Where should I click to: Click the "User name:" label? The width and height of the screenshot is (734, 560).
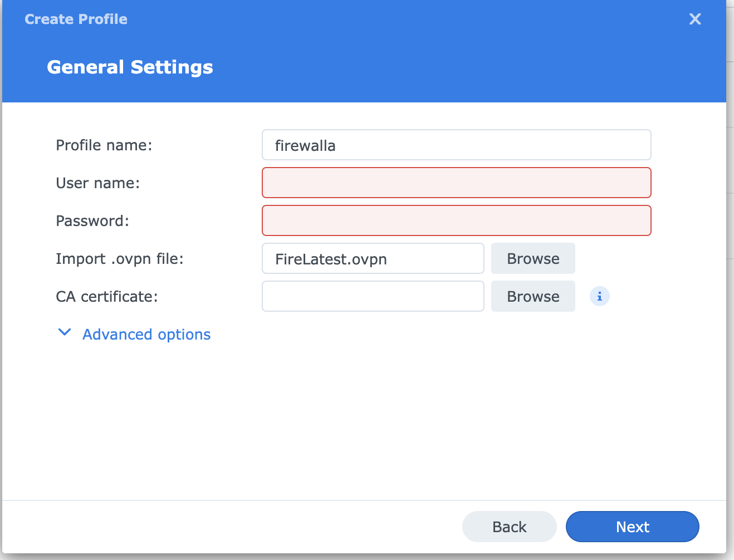point(98,183)
